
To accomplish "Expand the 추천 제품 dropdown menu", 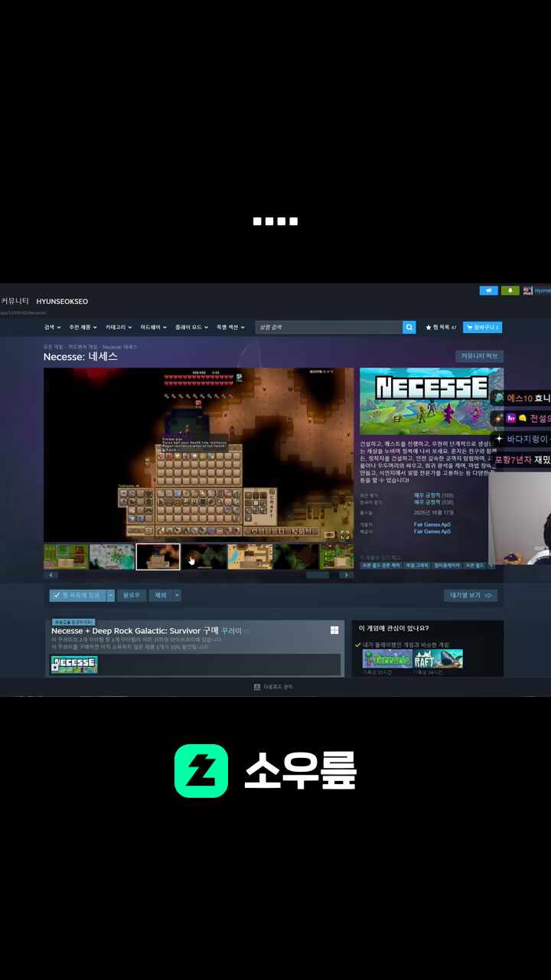I will (83, 327).
